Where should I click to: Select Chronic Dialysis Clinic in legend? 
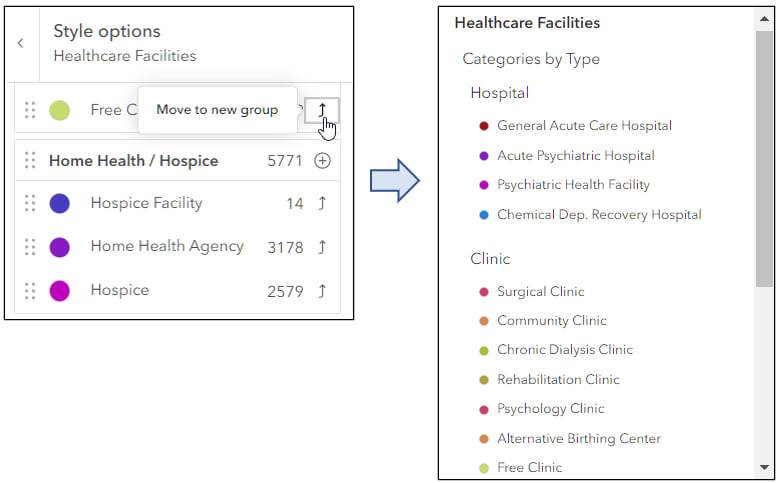(564, 350)
